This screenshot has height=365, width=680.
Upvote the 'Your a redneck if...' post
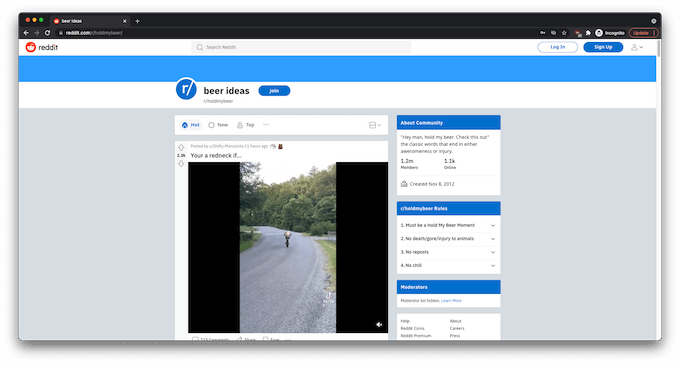click(181, 147)
